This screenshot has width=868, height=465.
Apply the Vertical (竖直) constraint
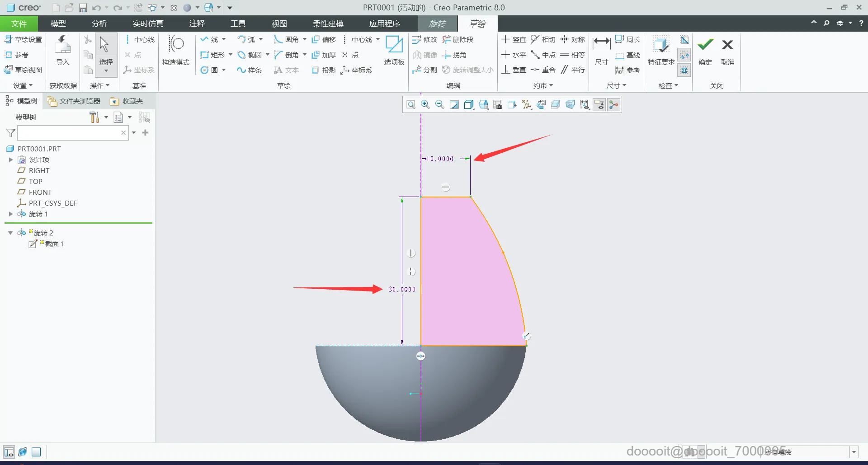point(514,40)
